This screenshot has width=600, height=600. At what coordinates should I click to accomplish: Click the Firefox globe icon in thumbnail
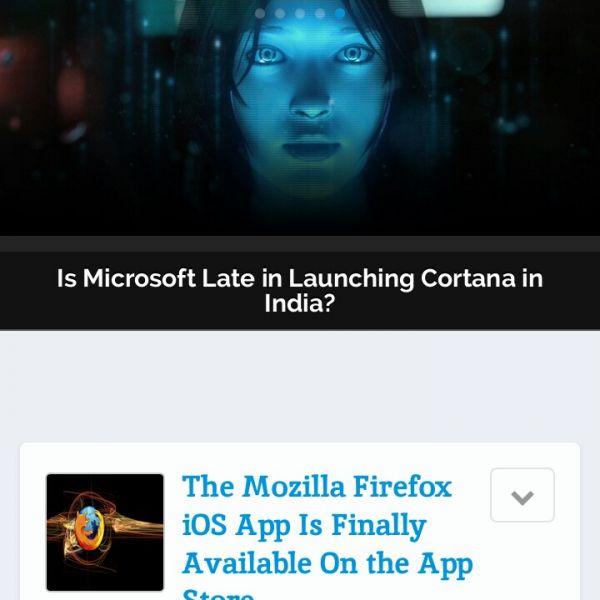(x=89, y=528)
